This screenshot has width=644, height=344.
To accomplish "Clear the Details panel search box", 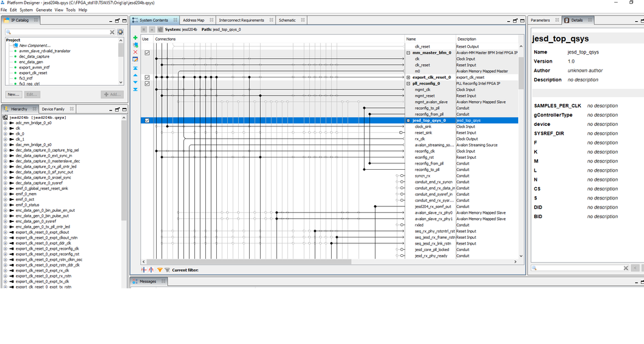I will coord(626,268).
